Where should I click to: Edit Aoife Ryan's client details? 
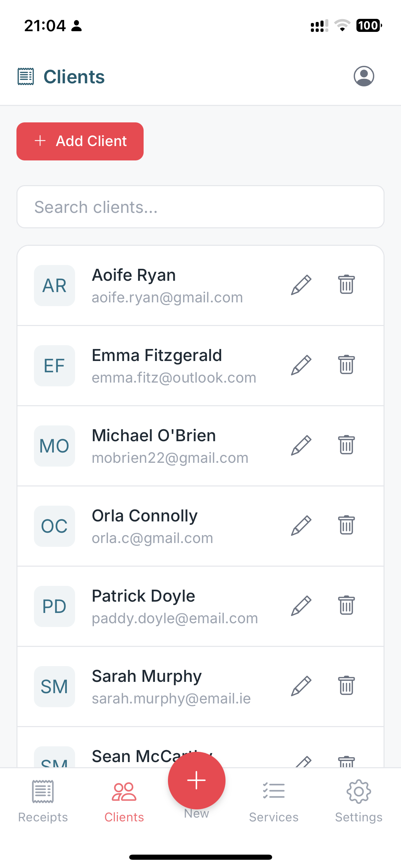pyautogui.click(x=301, y=285)
